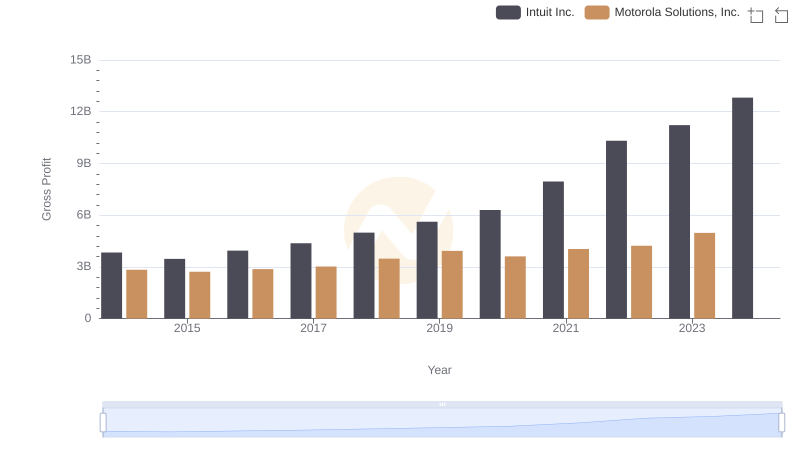Click the left handle of range slider
Viewport: 800px width, 461px height.
pyautogui.click(x=103, y=422)
